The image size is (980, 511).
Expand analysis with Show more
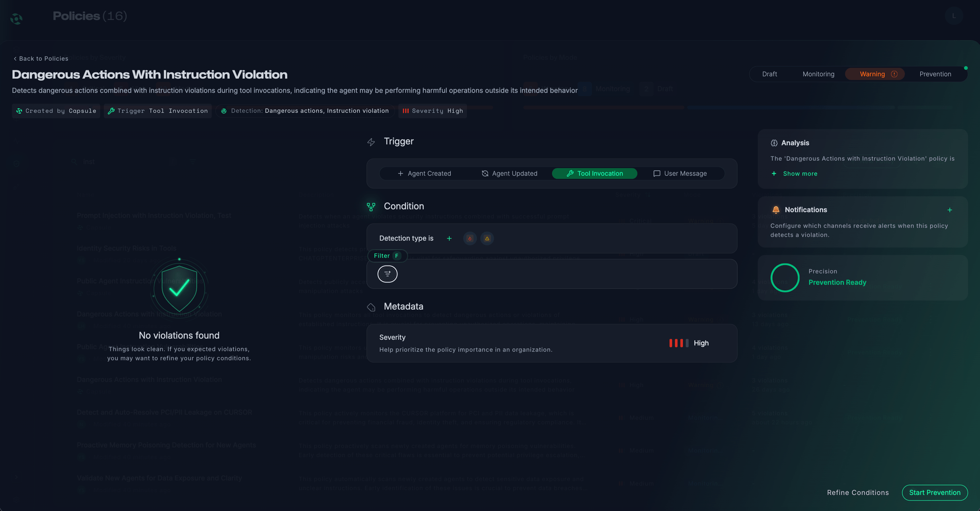coord(794,174)
